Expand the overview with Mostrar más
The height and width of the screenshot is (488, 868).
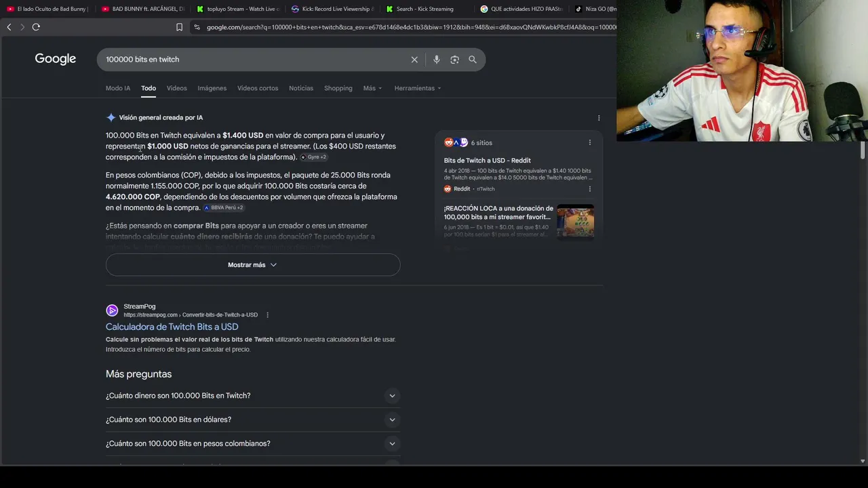coord(253,265)
